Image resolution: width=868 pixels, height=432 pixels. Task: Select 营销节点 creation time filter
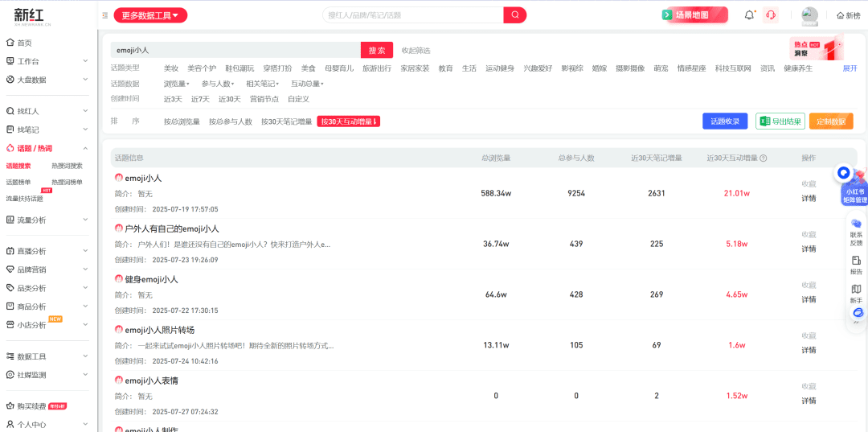(x=264, y=99)
